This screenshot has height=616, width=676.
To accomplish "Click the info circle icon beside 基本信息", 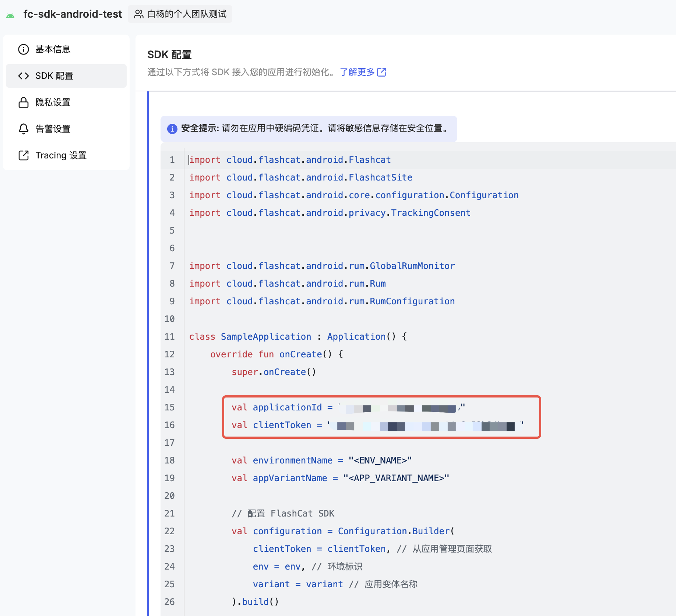I will coord(24,49).
